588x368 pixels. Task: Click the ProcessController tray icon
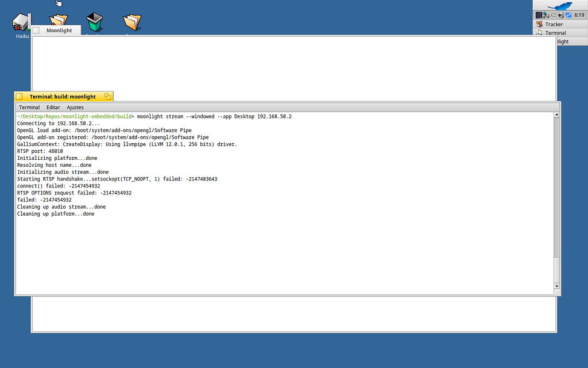pyautogui.click(x=539, y=16)
